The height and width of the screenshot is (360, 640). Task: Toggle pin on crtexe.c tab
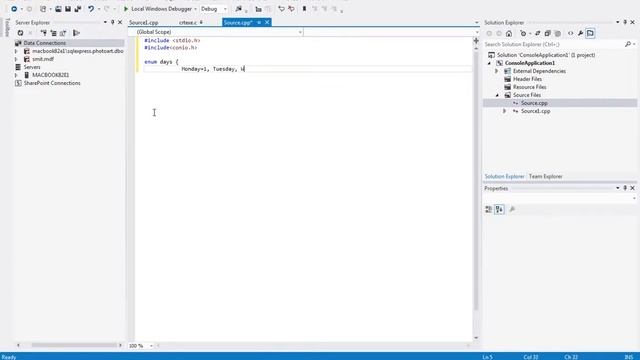(201, 22)
